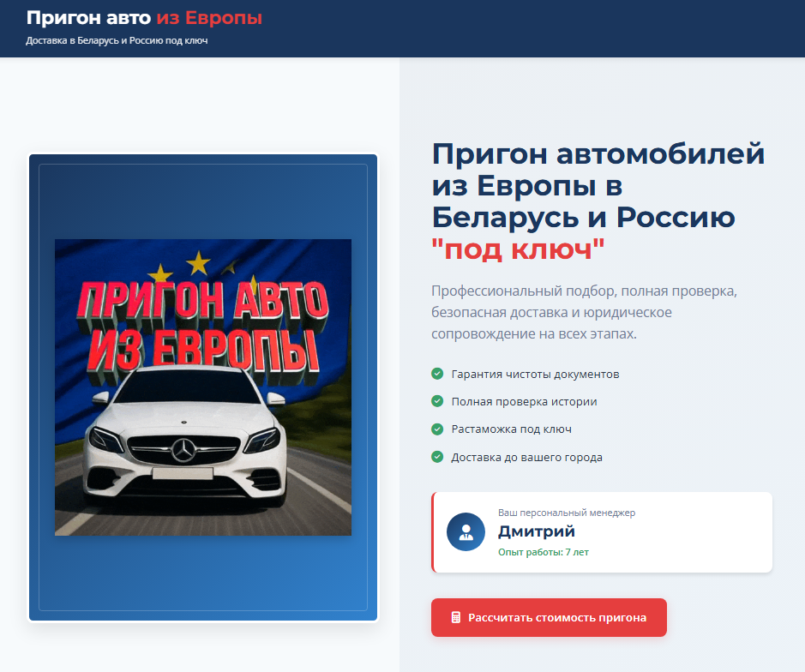The width and height of the screenshot is (805, 672).
Task: Click the green checkmark beside 'Полная проверка истории'
Action: click(x=436, y=401)
